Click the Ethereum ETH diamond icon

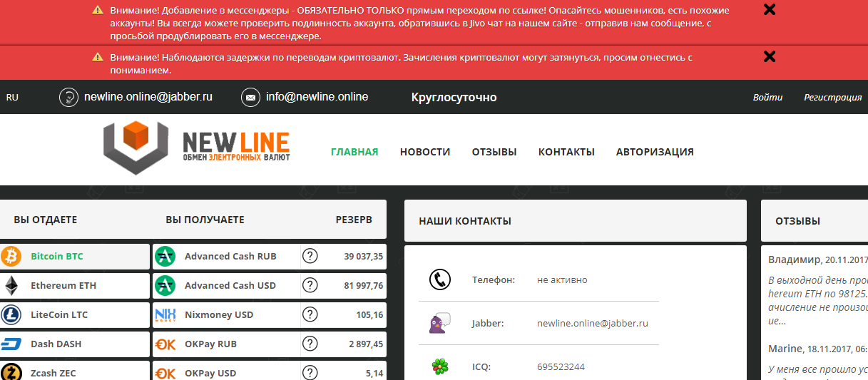(x=11, y=285)
